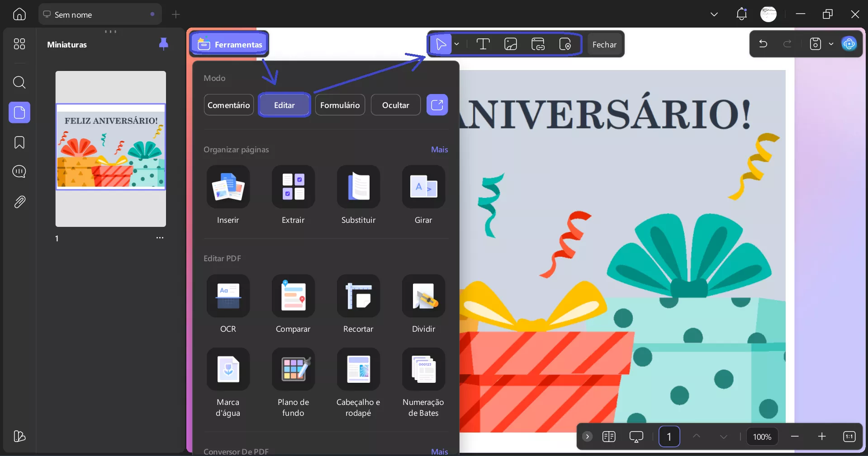
Task: Enable presentation mode
Action: [x=636, y=437]
